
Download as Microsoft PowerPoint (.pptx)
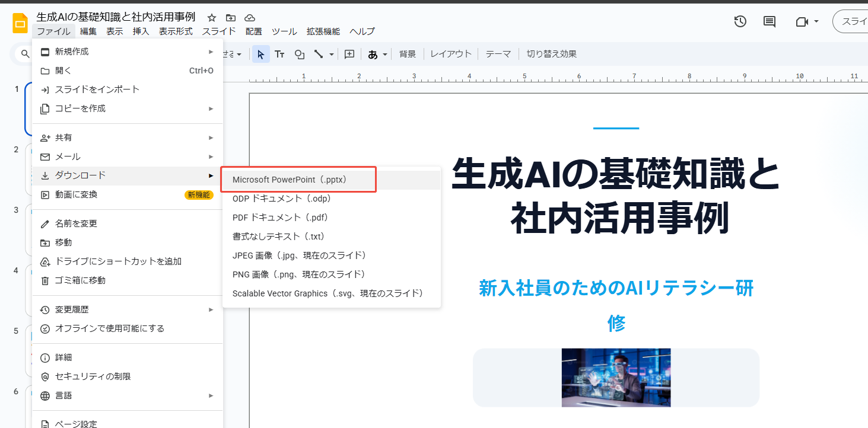coord(289,180)
